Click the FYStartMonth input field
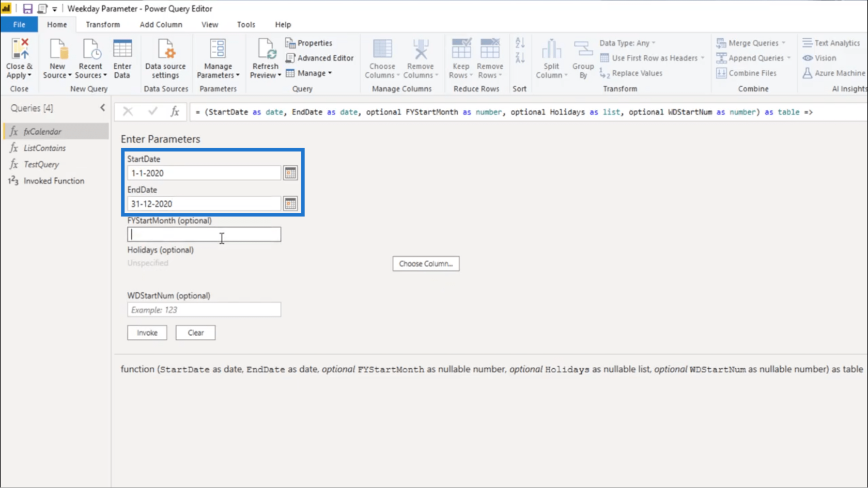This screenshot has height=488, width=868. click(x=204, y=234)
